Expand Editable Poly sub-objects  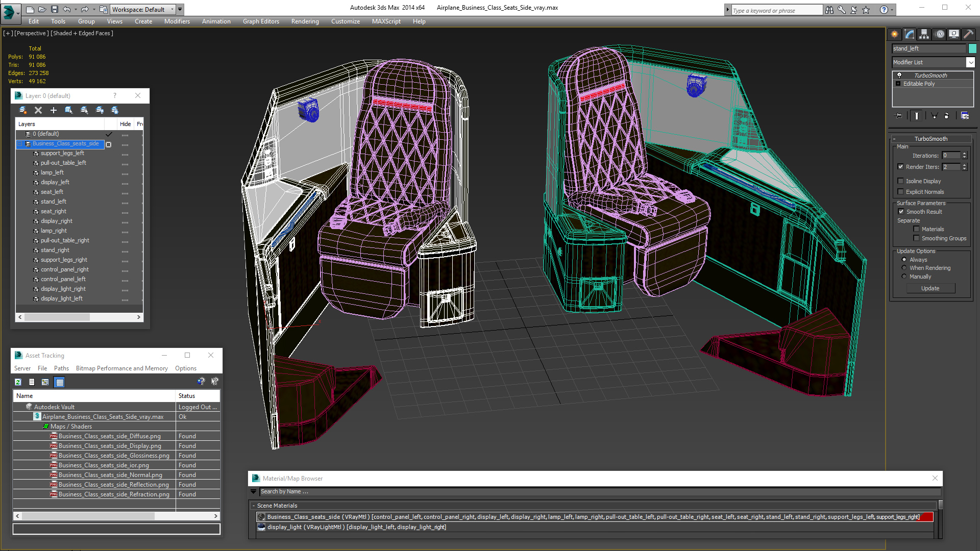(898, 84)
